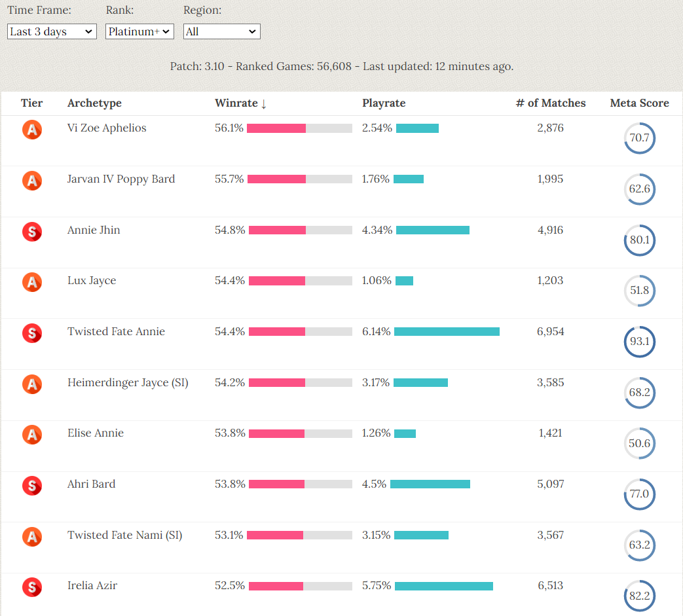The height and width of the screenshot is (616, 683).
Task: Open the Lux Jayce archetype
Action: (x=92, y=281)
